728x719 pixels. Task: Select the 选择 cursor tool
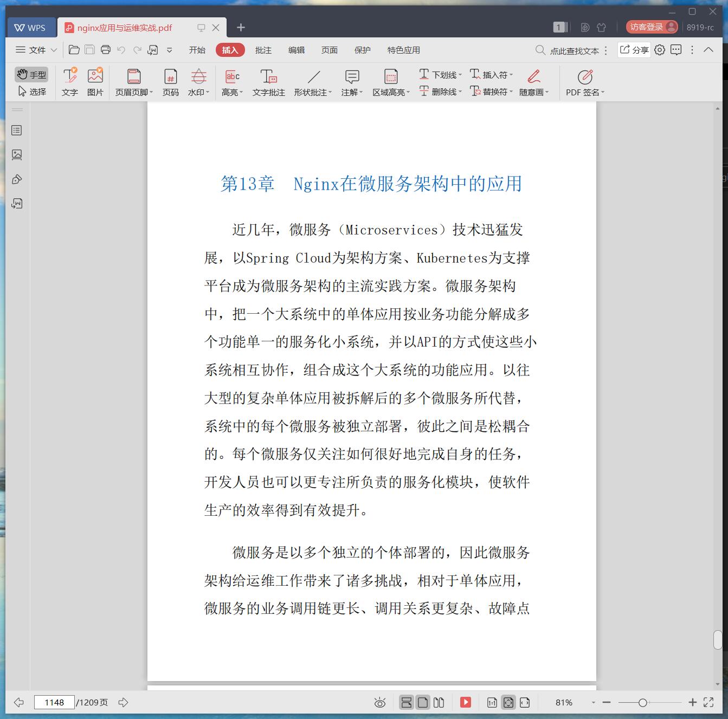pos(31,92)
